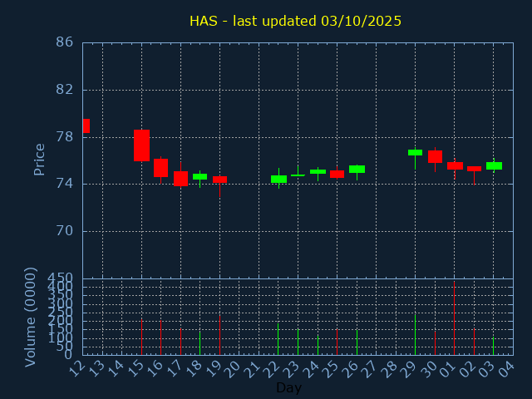Click the 82 price axis label

pyautogui.click(x=65, y=90)
